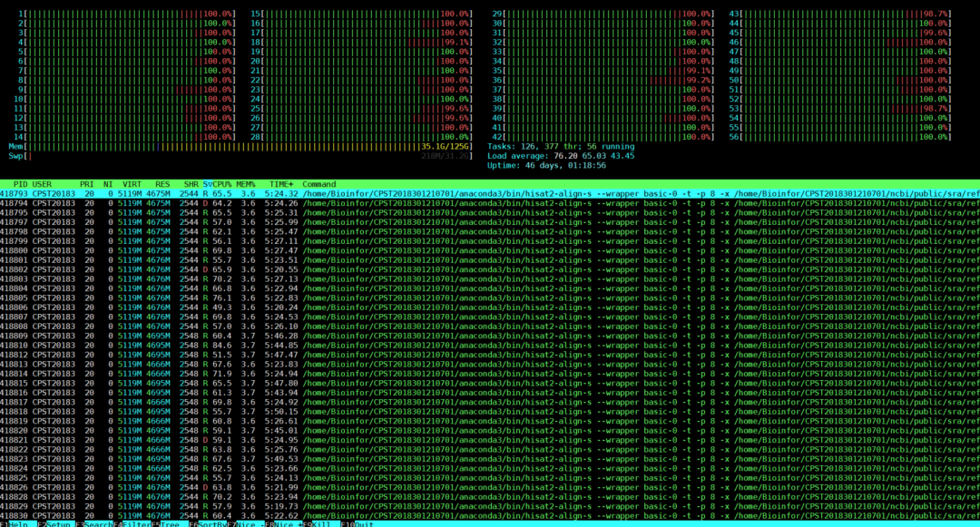This screenshot has height=527, width=980.
Task: Sort by the USER column header
Action: pos(42,184)
